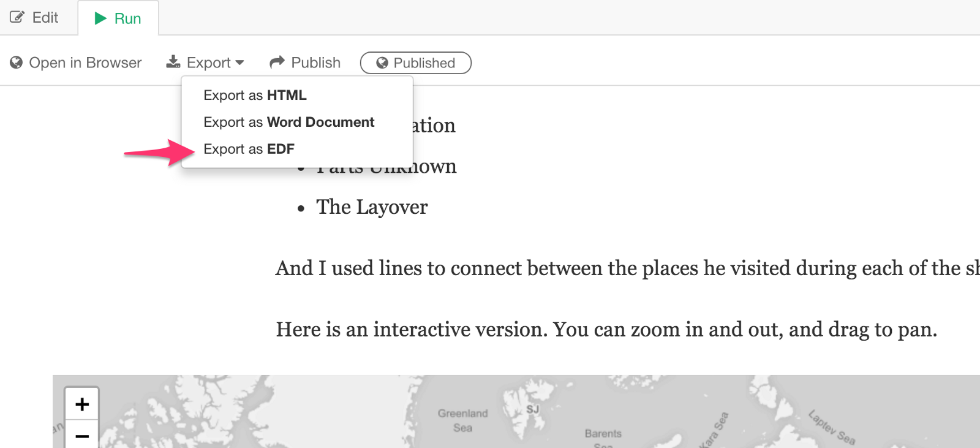Select Export as Word Document

point(288,122)
